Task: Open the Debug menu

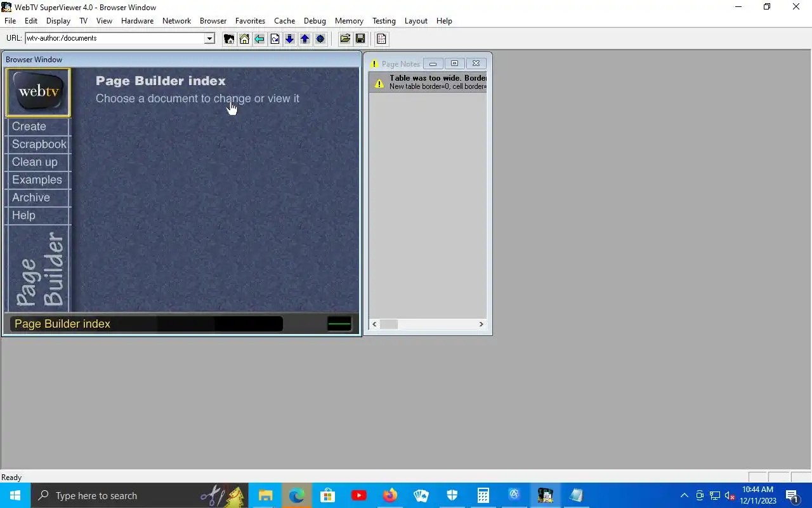Action: click(x=315, y=21)
